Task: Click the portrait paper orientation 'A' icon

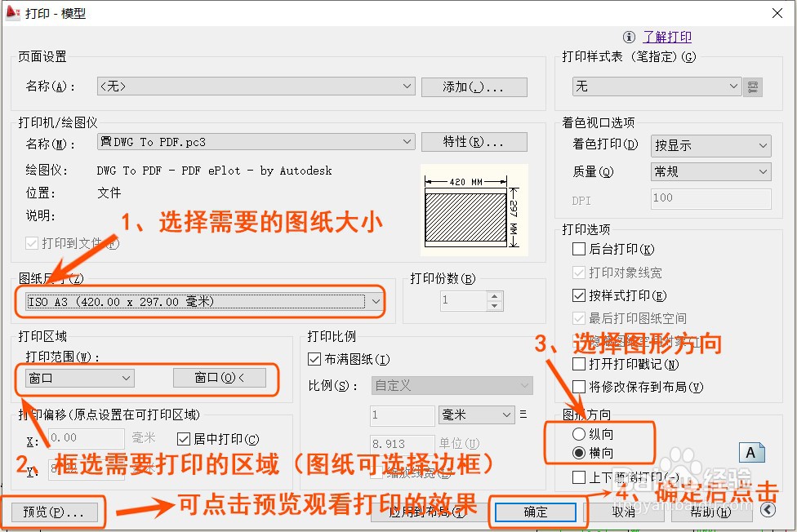Action: [752, 453]
